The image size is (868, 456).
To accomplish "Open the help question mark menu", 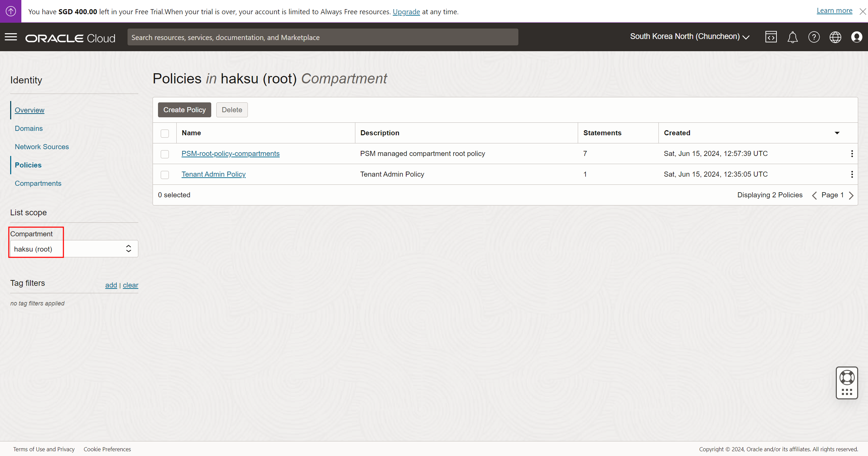I will pyautogui.click(x=814, y=37).
